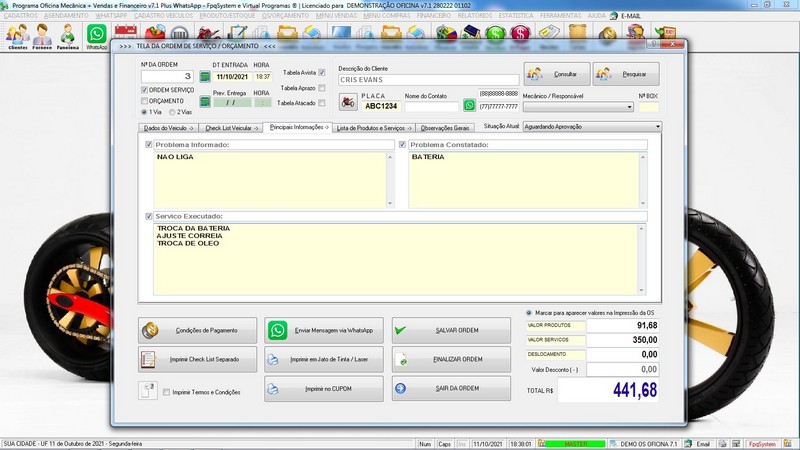Toggle the ORDEM SERVIÇO checkbox

144,90
